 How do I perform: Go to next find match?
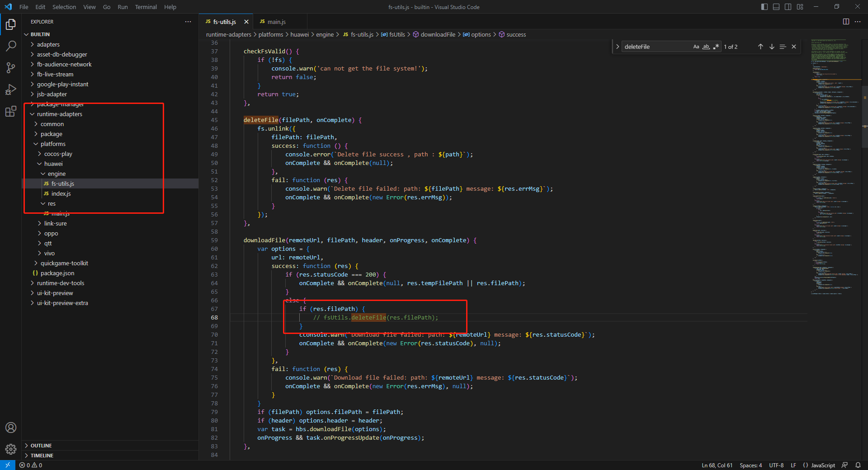point(772,47)
